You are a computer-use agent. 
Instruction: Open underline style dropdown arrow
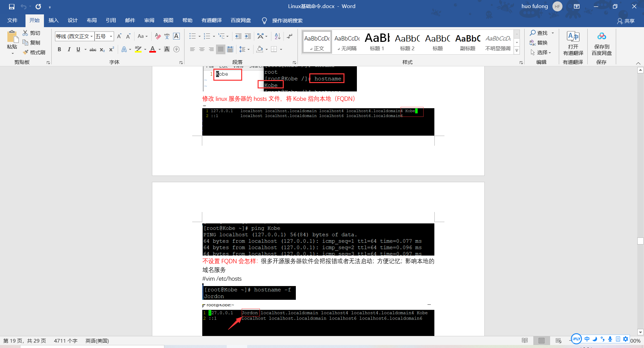(x=86, y=50)
